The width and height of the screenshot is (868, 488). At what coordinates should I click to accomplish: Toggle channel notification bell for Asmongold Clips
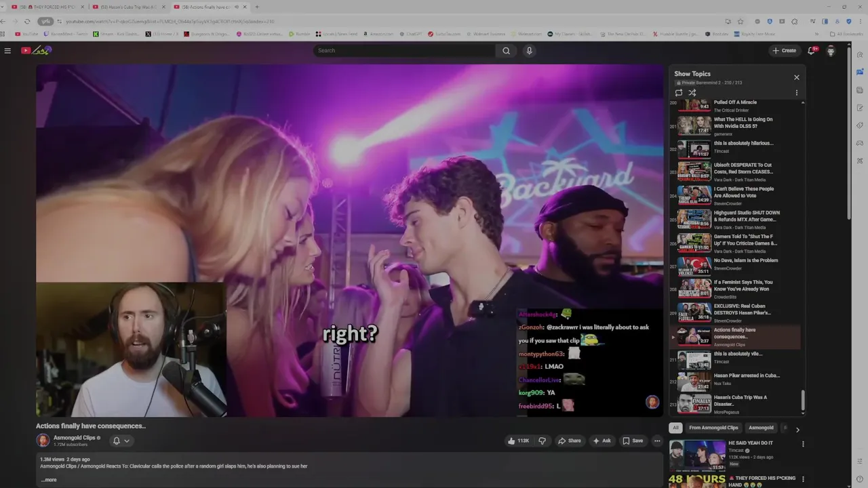click(x=117, y=441)
